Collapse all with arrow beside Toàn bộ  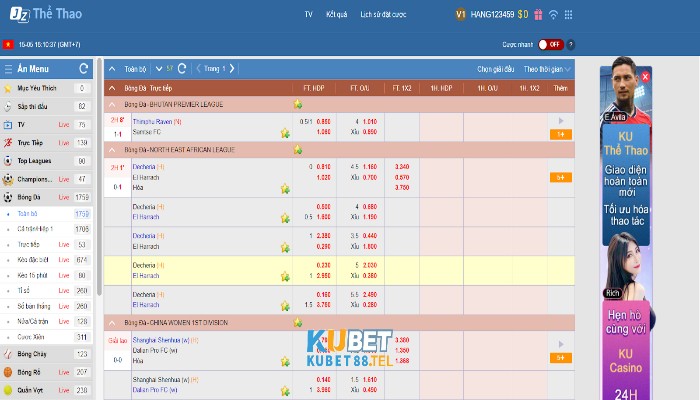coord(112,69)
